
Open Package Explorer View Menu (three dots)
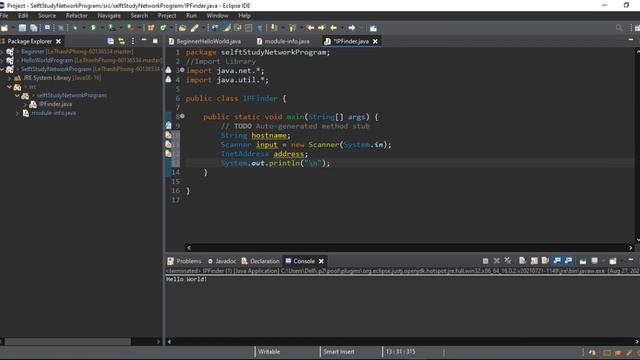(133, 41)
